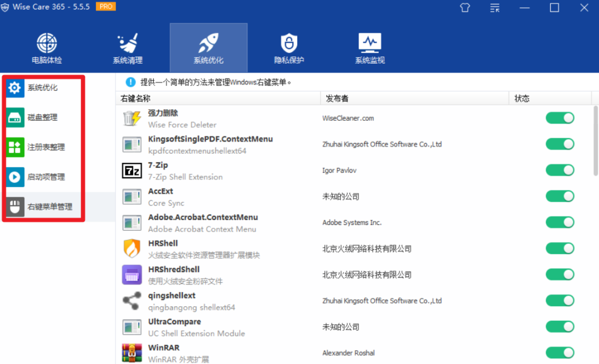The image size is (599, 364).
Task: Open the 磁盘整理 sidebar label
Action: (42, 117)
